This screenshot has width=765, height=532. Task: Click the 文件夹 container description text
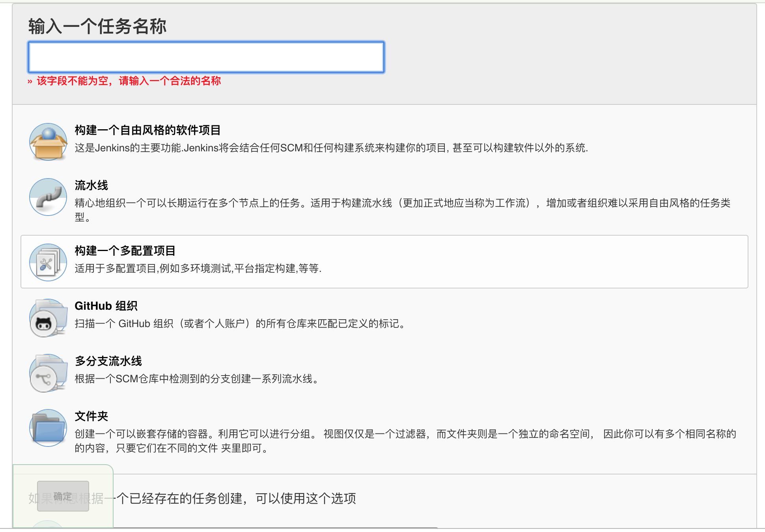point(405,434)
